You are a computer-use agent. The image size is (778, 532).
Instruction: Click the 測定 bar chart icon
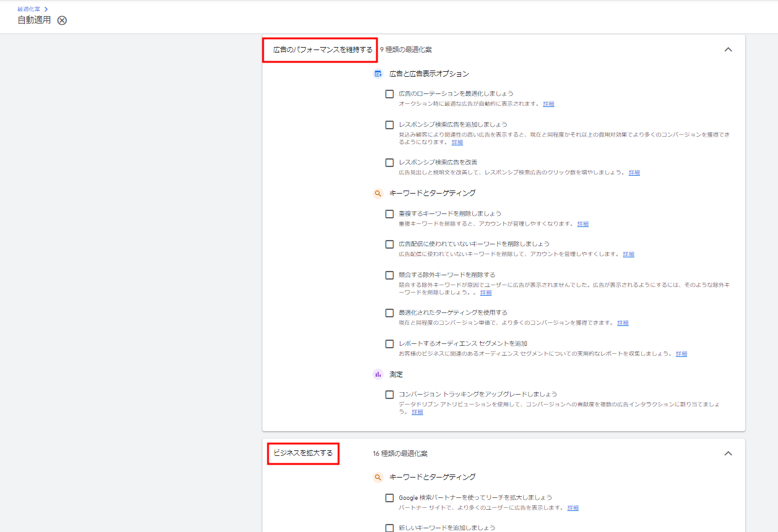click(x=378, y=374)
